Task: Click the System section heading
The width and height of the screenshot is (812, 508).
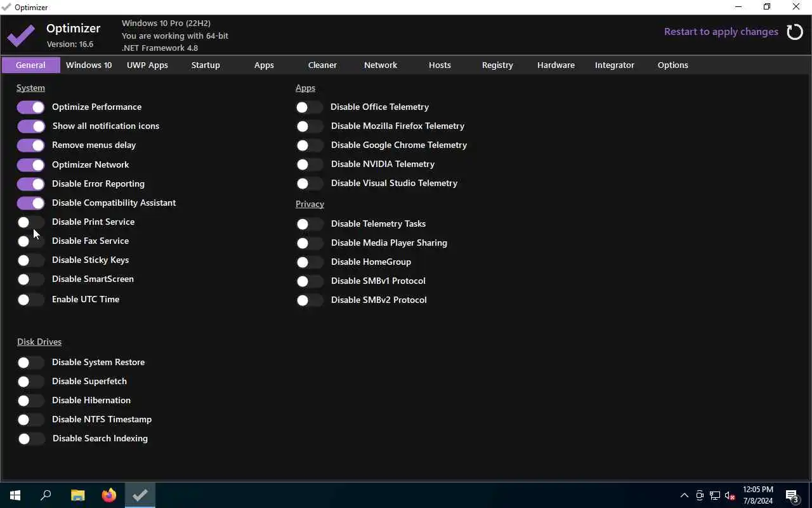Action: 30,88
